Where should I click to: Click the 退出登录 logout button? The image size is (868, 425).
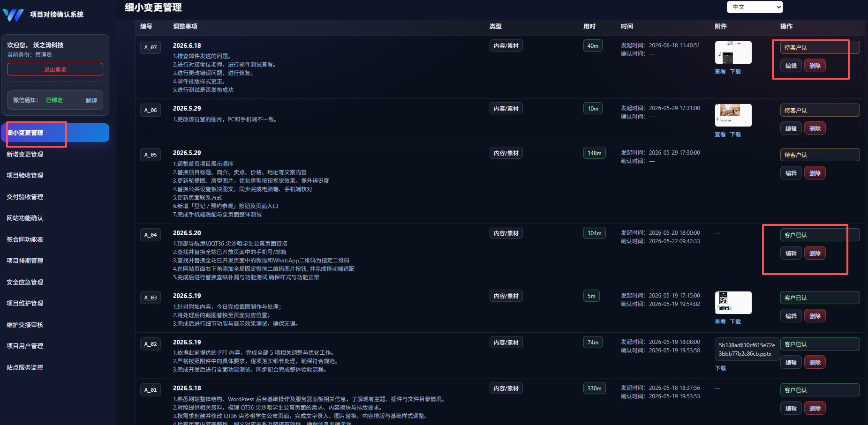[55, 69]
